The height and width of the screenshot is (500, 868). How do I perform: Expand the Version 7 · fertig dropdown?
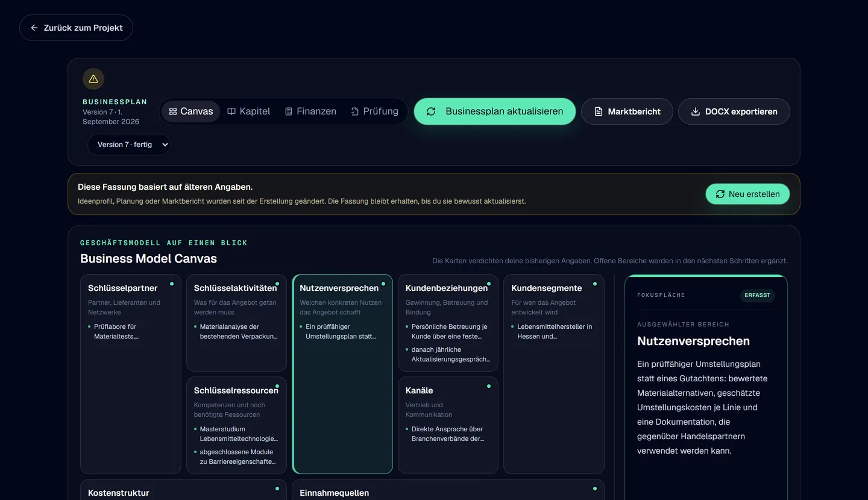point(129,145)
